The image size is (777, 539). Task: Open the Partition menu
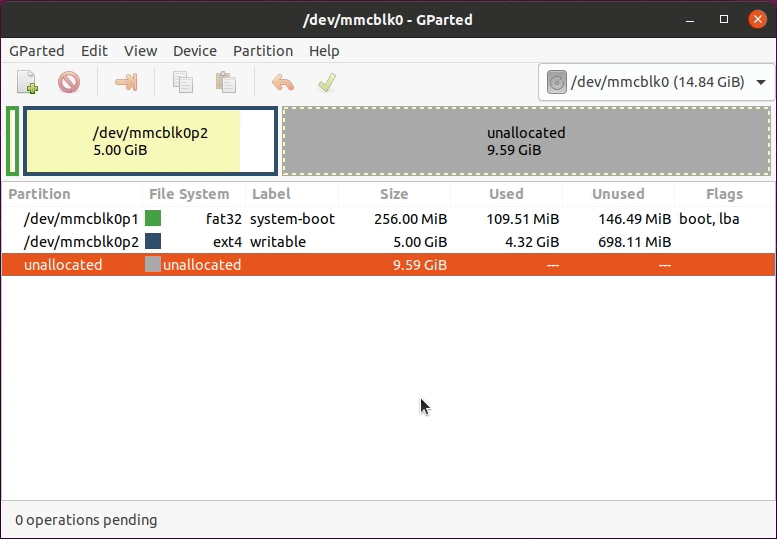(263, 51)
